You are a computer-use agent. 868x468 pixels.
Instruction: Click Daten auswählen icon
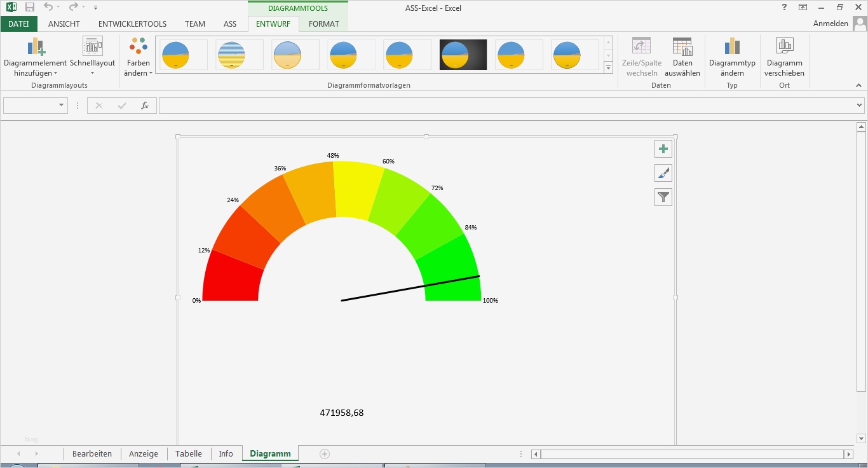pyautogui.click(x=682, y=47)
